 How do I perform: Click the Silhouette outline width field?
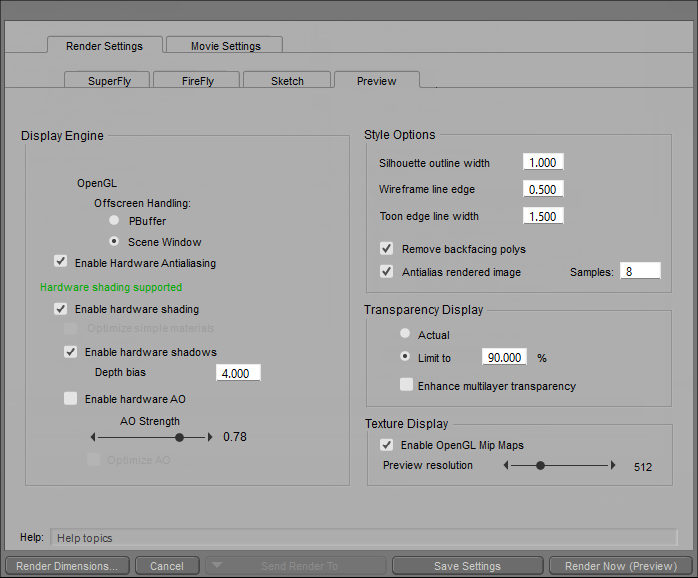[x=543, y=162]
